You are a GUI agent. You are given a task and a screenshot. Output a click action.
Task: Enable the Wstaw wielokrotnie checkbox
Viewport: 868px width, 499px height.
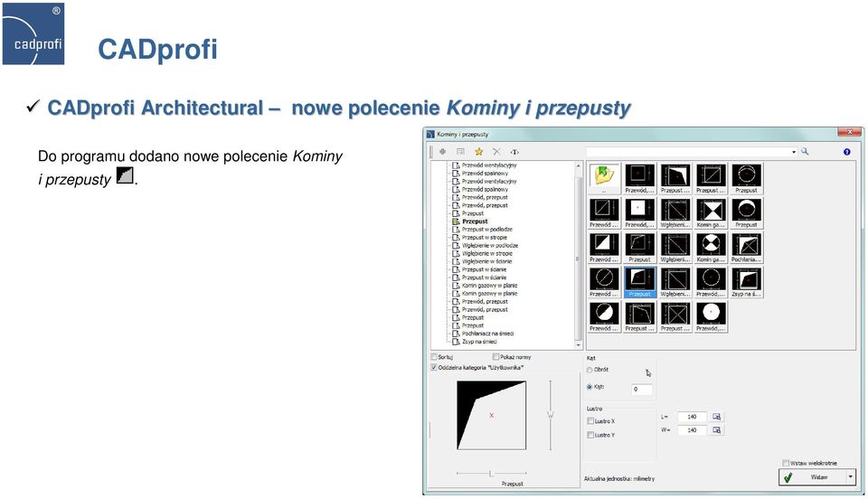[x=786, y=463]
